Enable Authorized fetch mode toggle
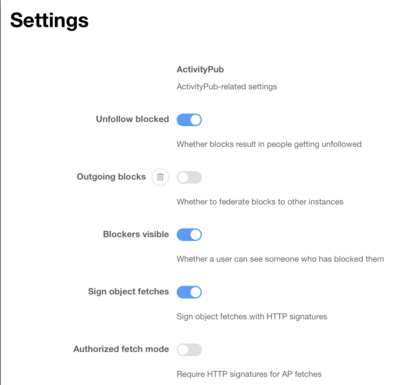The image size is (415, 385). [x=189, y=350]
